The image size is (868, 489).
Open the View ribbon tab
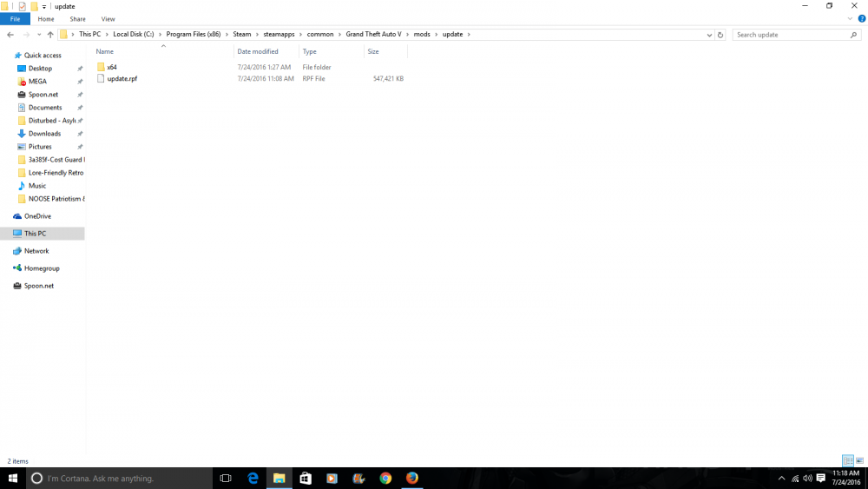tap(108, 19)
